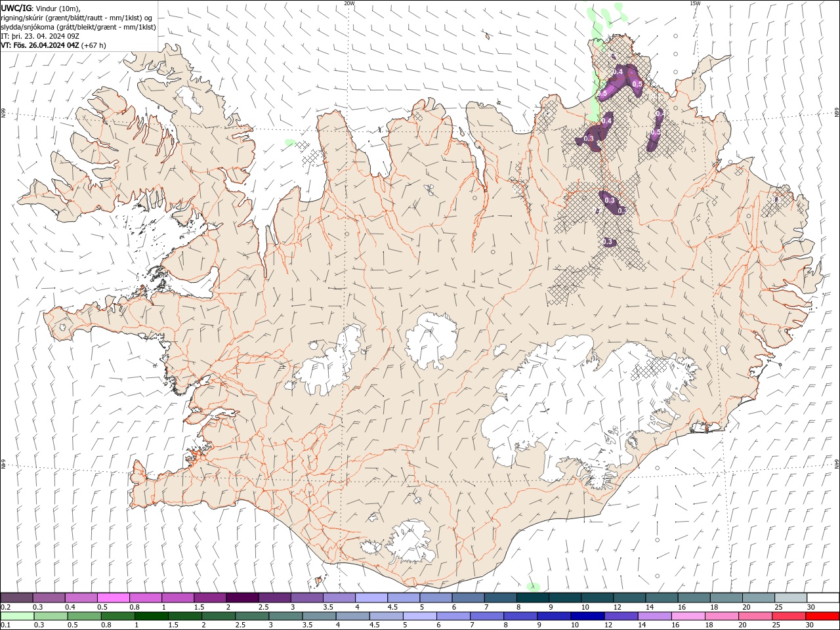This screenshot has height=630, width=840.
Task: Click the 'IT: þri. 23. 04. 2024 09Z' line
Action: pyautogui.click(x=41, y=36)
